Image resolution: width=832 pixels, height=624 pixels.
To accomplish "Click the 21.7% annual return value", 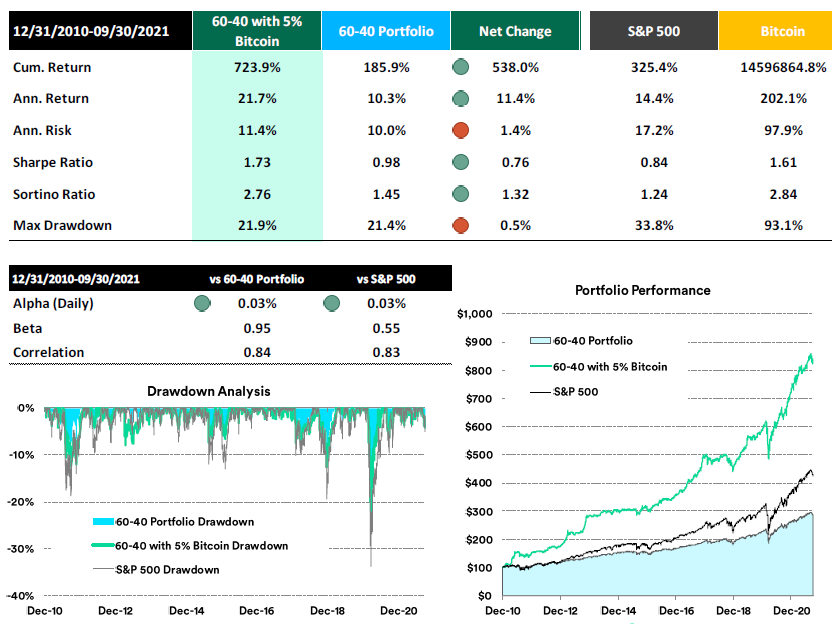I will pyautogui.click(x=257, y=99).
